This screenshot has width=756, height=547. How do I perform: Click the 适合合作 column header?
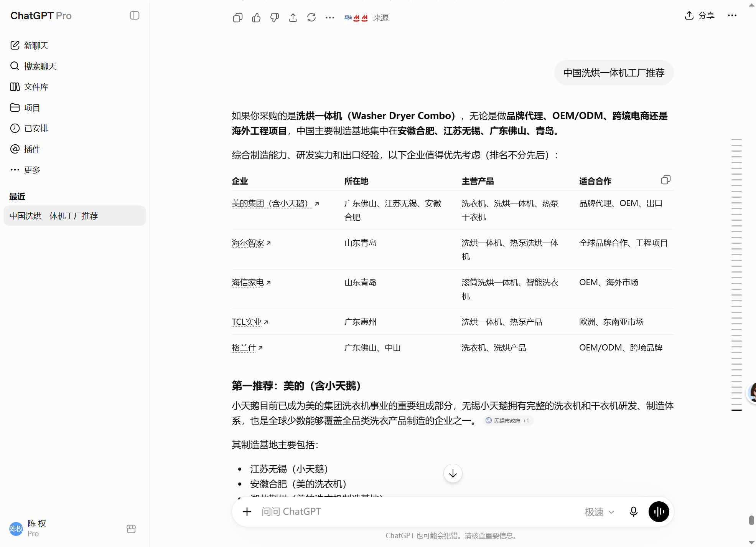click(x=595, y=181)
